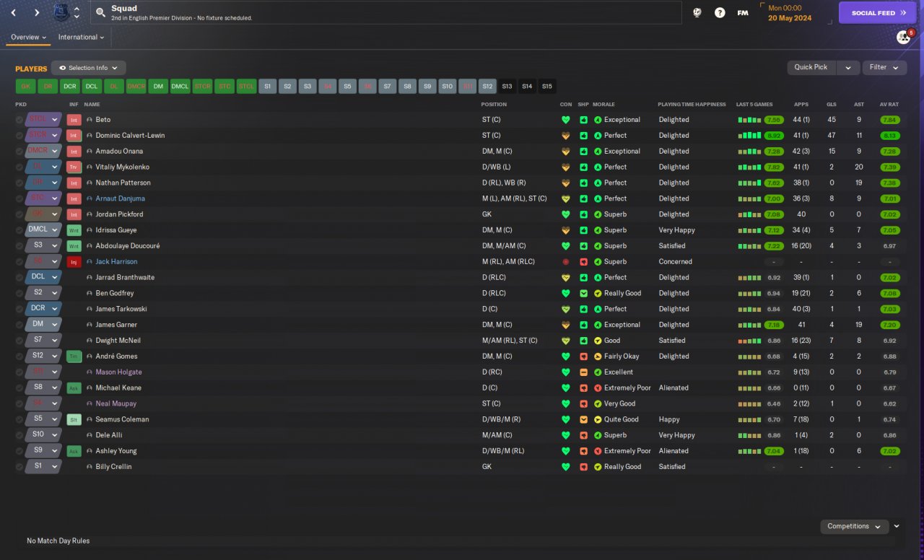Screen dimensions: 924x560
Task: Open Mason Holgate's player profile
Action: pos(119,372)
